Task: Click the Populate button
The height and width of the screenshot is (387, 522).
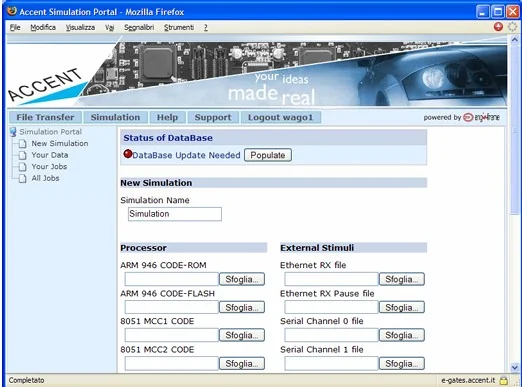Action: [x=268, y=155]
